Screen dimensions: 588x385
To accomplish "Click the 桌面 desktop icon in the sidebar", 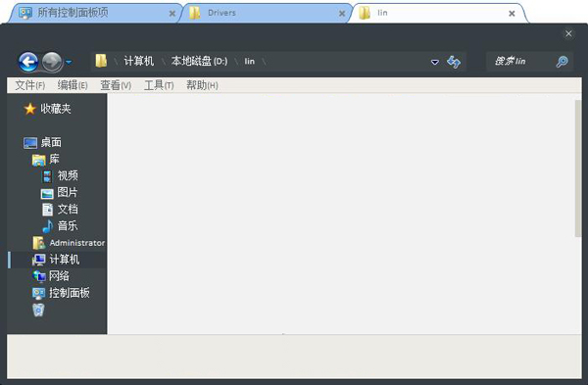I will (x=30, y=143).
